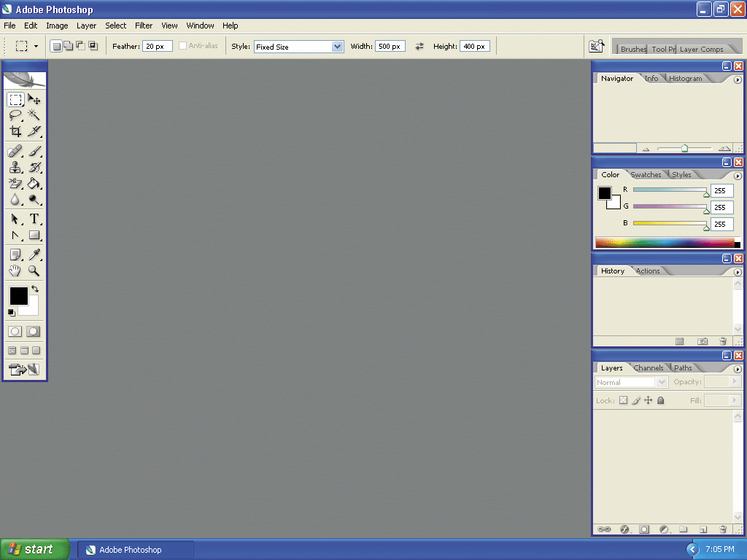Click the Paint Bucket tool
The image size is (747, 560).
tap(34, 184)
